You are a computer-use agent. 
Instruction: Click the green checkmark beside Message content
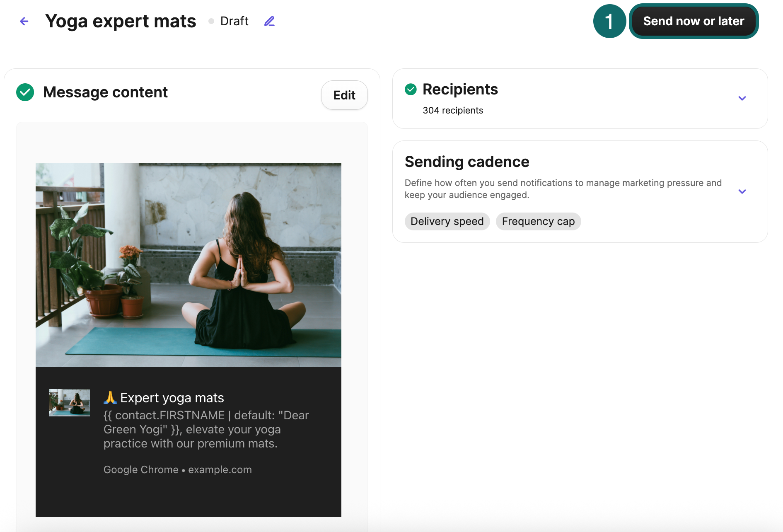click(x=25, y=92)
